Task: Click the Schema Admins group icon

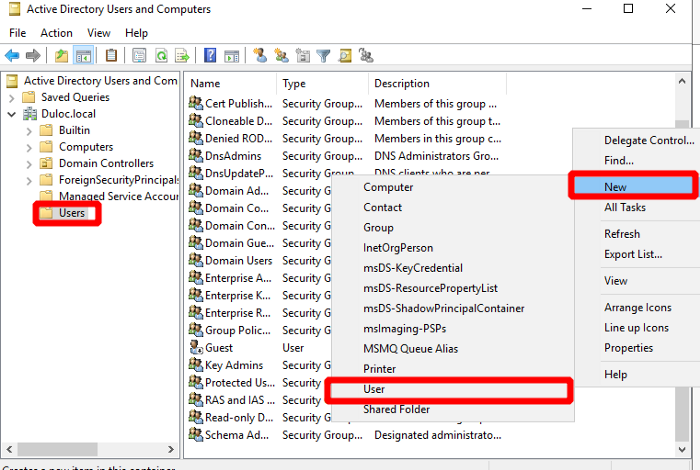Action: pos(196,434)
